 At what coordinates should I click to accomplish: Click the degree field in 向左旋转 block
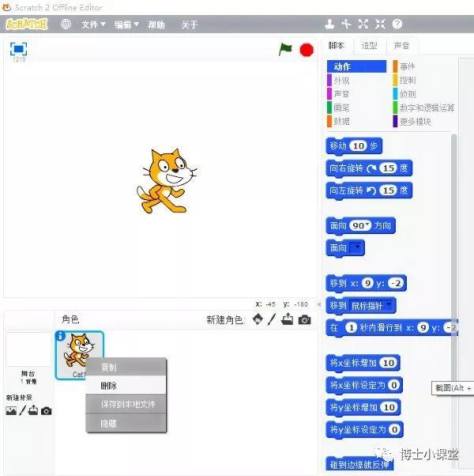click(388, 191)
